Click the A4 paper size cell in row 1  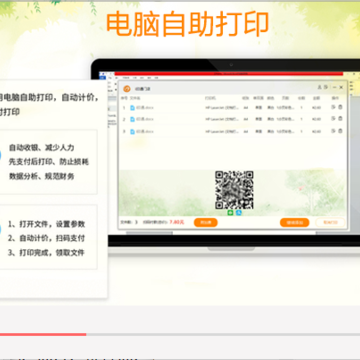point(246,108)
